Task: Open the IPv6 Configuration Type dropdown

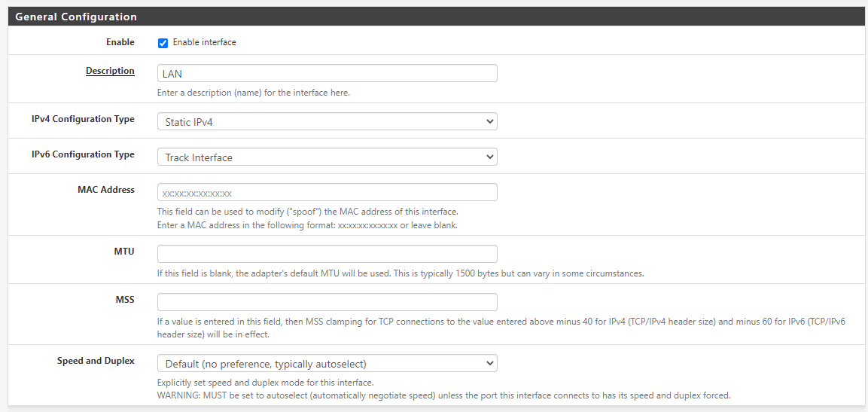Action: pos(327,157)
